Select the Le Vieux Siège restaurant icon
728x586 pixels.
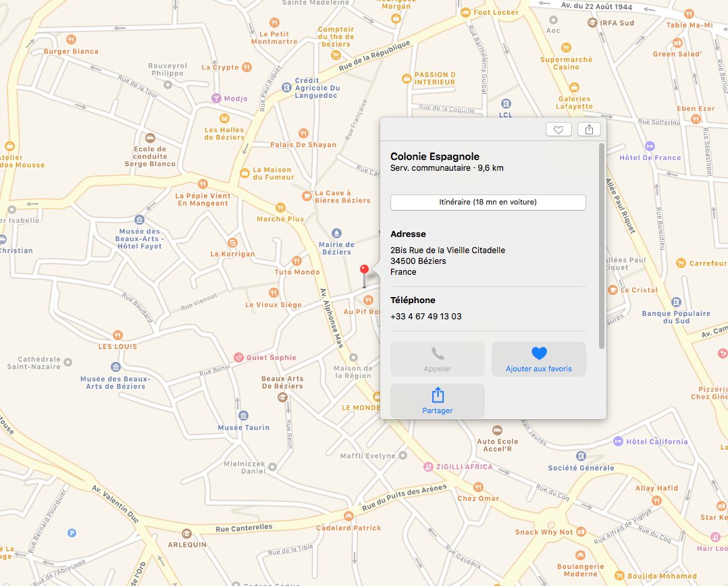tap(274, 292)
